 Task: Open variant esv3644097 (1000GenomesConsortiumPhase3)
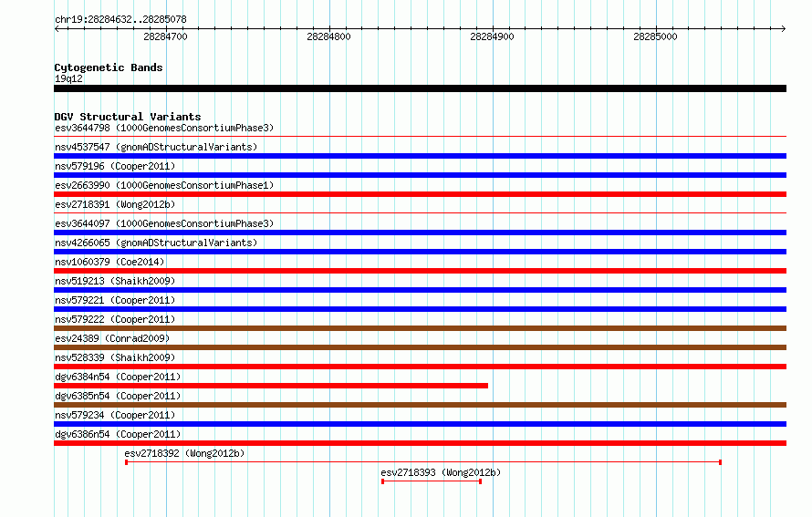pyautogui.click(x=164, y=223)
